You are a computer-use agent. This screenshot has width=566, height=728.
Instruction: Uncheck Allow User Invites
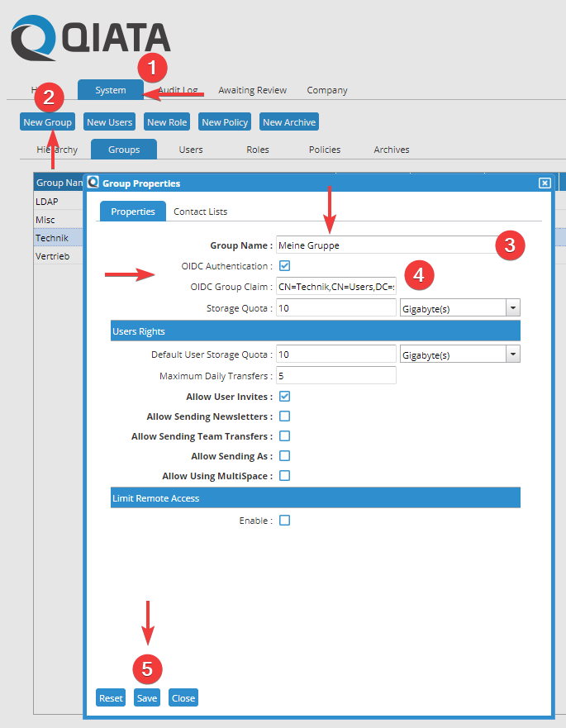285,397
